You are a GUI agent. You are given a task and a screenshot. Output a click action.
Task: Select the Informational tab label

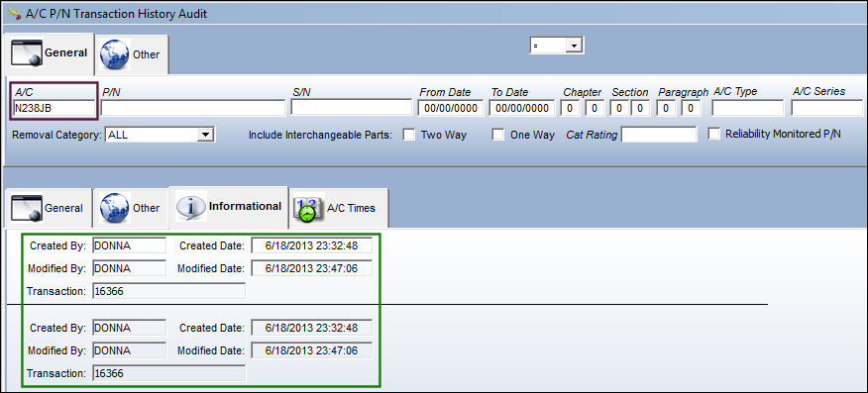tap(245, 206)
